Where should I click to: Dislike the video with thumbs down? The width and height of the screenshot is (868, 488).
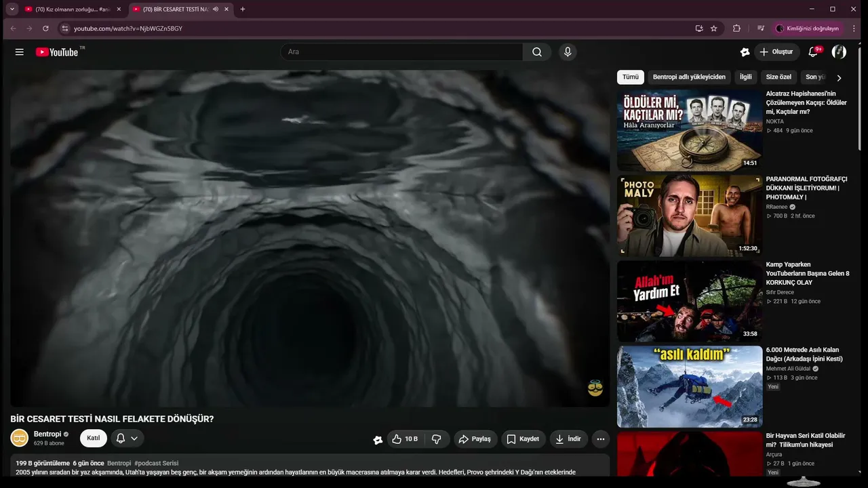tap(437, 439)
